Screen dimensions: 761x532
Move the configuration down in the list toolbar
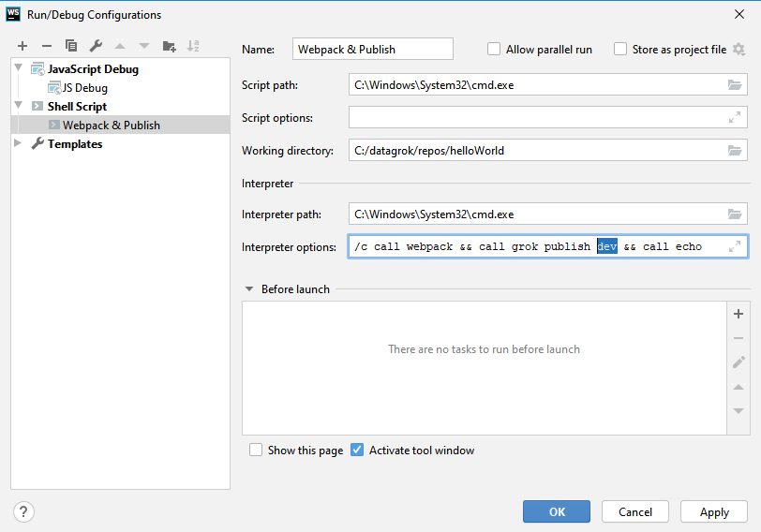click(144, 46)
